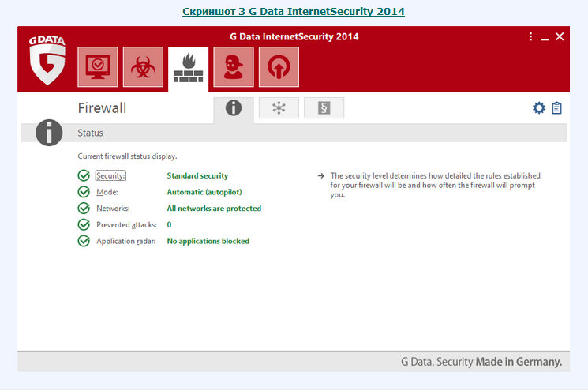Click the green check beside Networks
The height and width of the screenshot is (391, 588).
pos(84,209)
